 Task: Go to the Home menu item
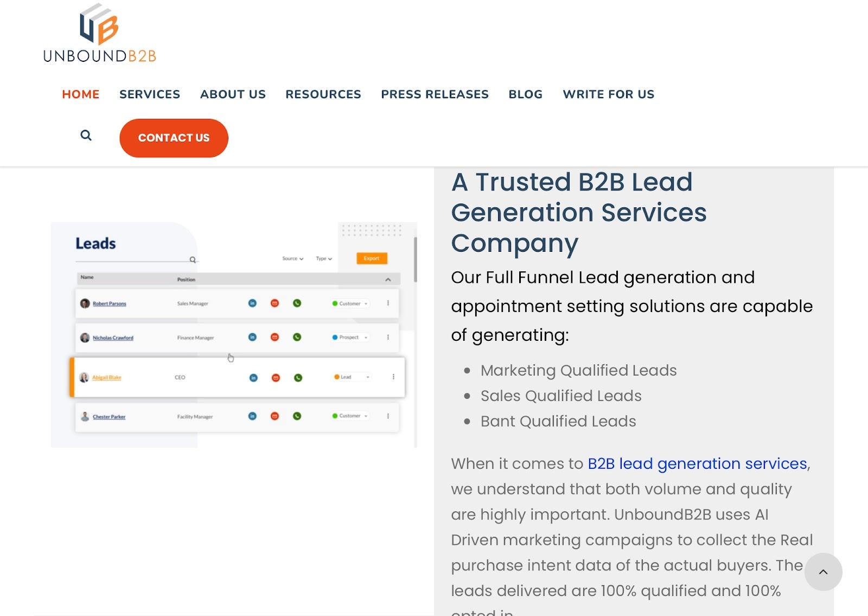click(x=81, y=94)
